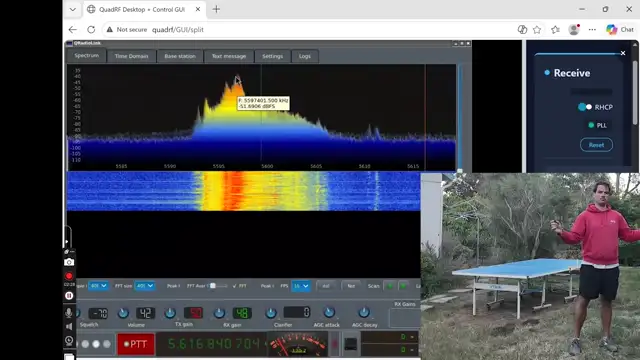Viewport: 640px width, 360px height.
Task: Click the waterfall display red signal band
Action: coord(234,191)
